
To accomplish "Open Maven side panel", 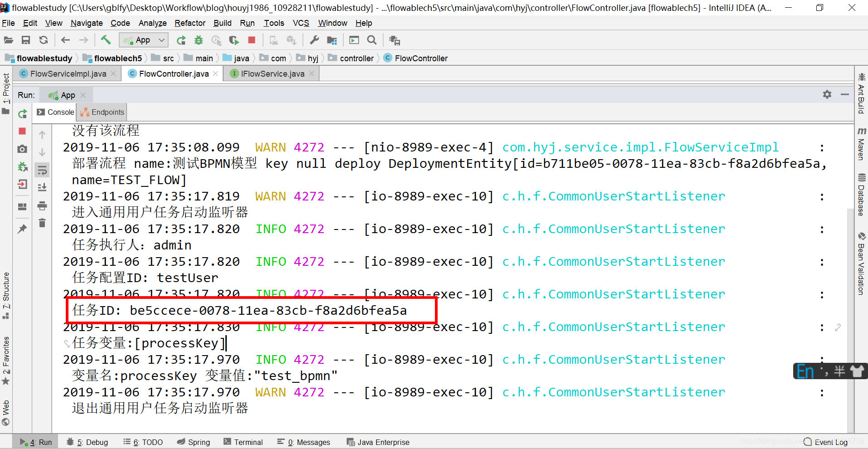I will [861, 144].
